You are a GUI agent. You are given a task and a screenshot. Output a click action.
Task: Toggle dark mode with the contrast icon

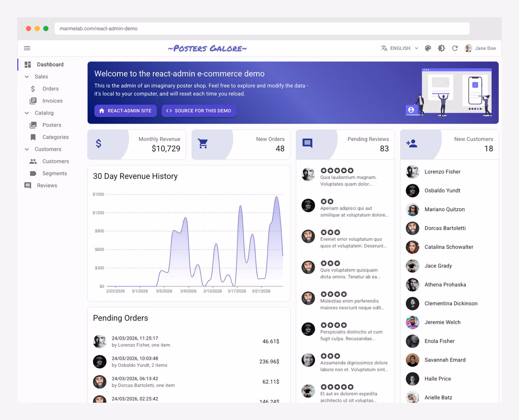click(x=441, y=48)
